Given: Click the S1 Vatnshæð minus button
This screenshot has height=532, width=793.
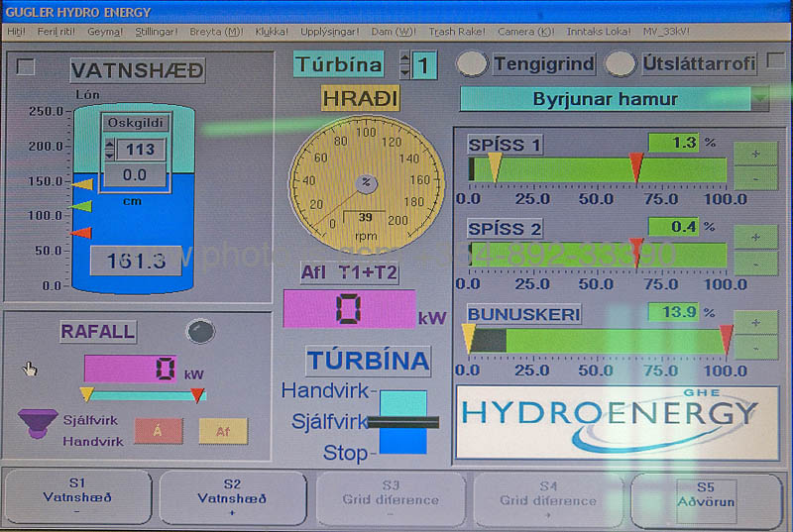Looking at the screenshot, I should click(77, 497).
